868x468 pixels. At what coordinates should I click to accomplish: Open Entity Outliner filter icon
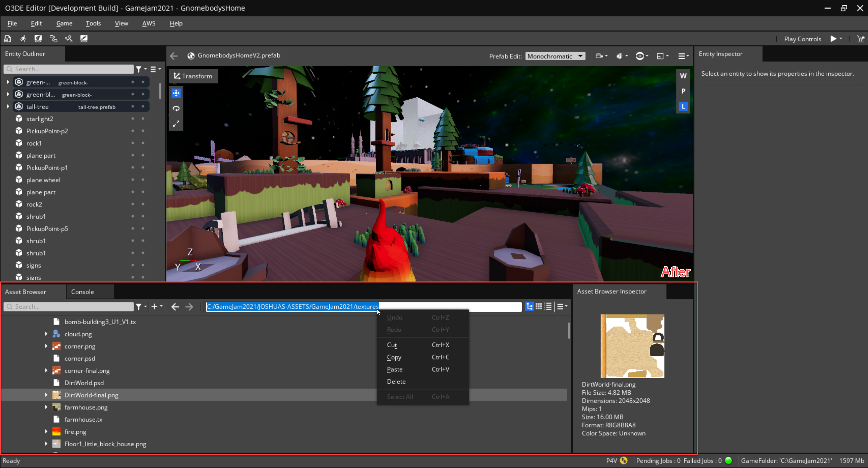click(x=139, y=69)
